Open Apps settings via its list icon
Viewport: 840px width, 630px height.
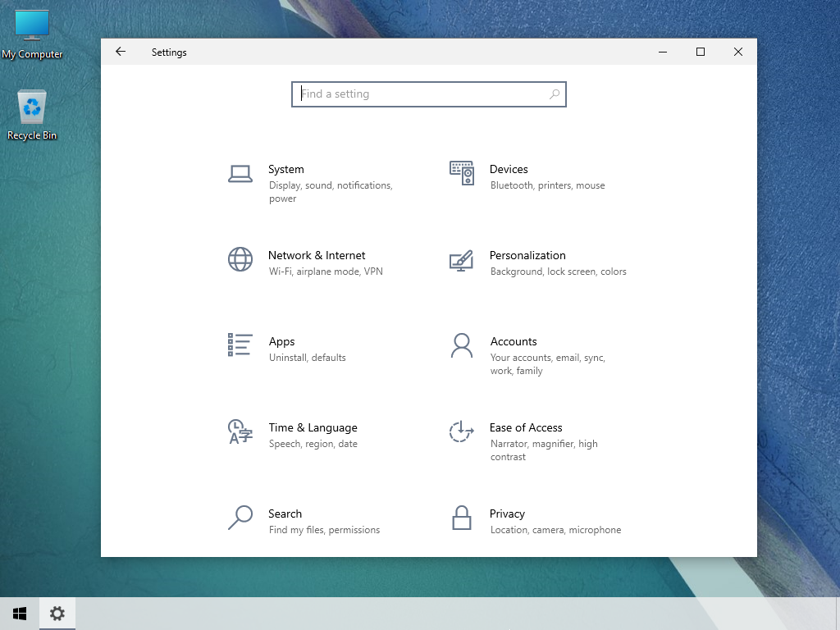(x=240, y=345)
